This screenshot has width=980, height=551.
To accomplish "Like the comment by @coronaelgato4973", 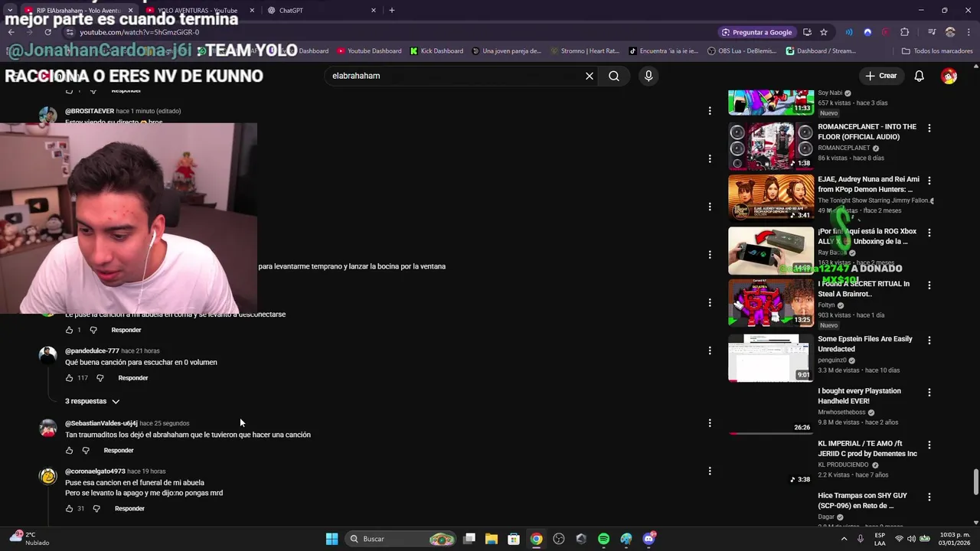I will point(69,509).
